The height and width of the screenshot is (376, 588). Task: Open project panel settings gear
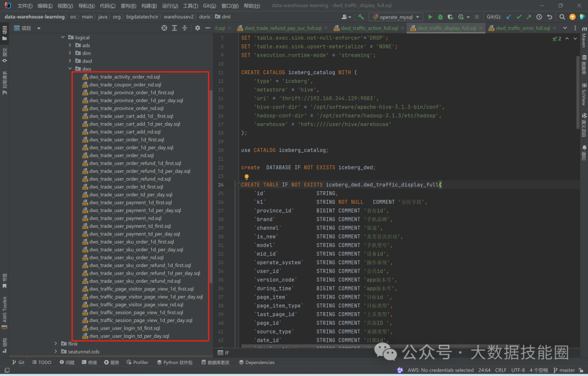pos(198,28)
